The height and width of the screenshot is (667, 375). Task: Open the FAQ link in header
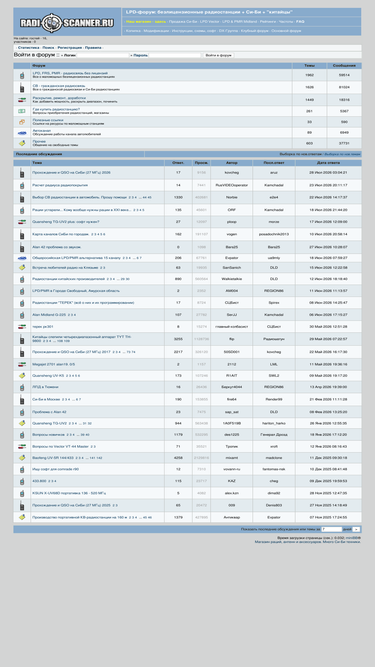coord(300,21)
